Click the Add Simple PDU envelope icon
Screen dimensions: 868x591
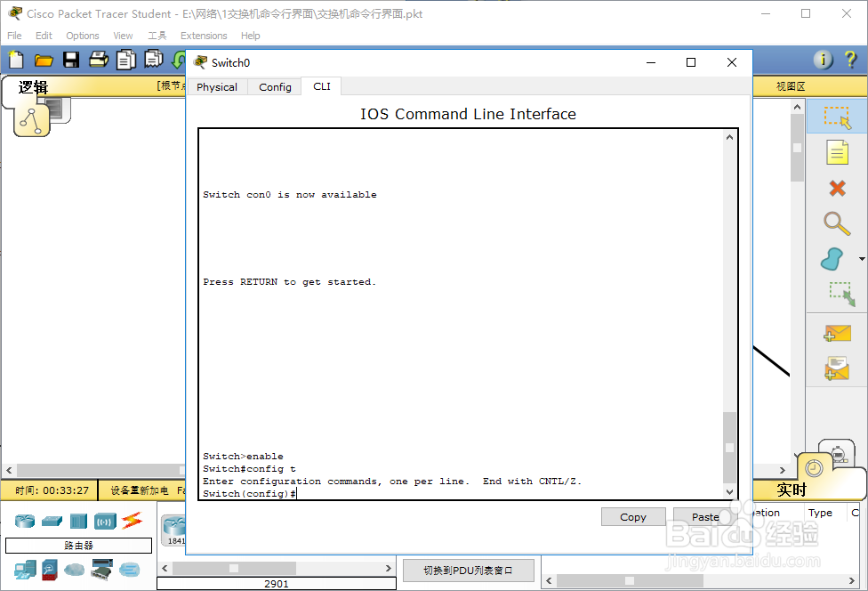(837, 334)
